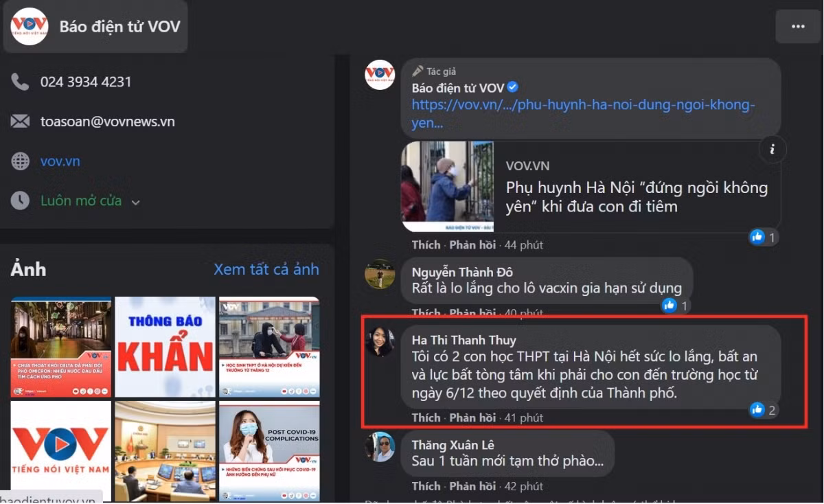This screenshot has width=824, height=504.
Task: Click the VOV author avatar in comments
Action: click(380, 75)
